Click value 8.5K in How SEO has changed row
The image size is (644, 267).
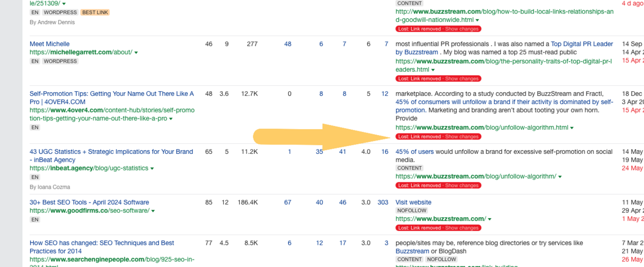pos(251,243)
